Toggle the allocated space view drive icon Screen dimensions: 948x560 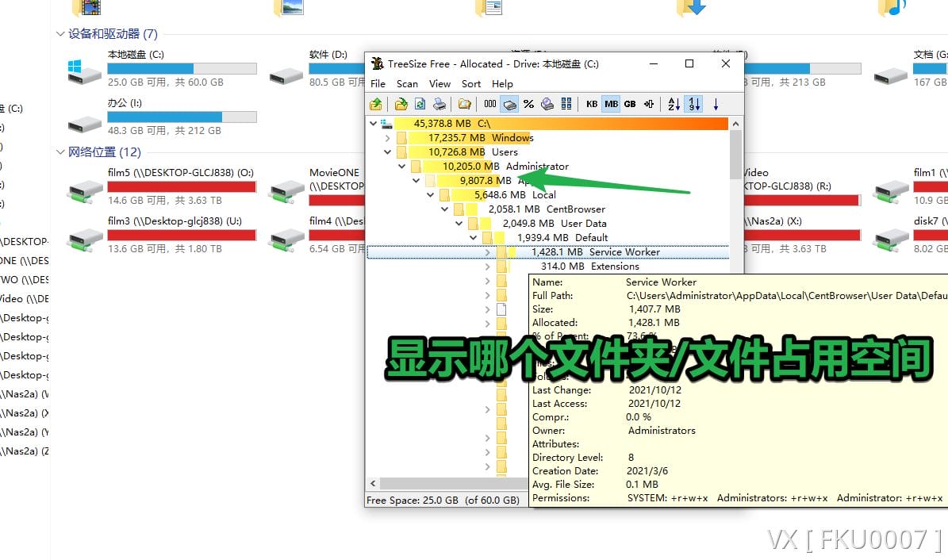click(509, 104)
